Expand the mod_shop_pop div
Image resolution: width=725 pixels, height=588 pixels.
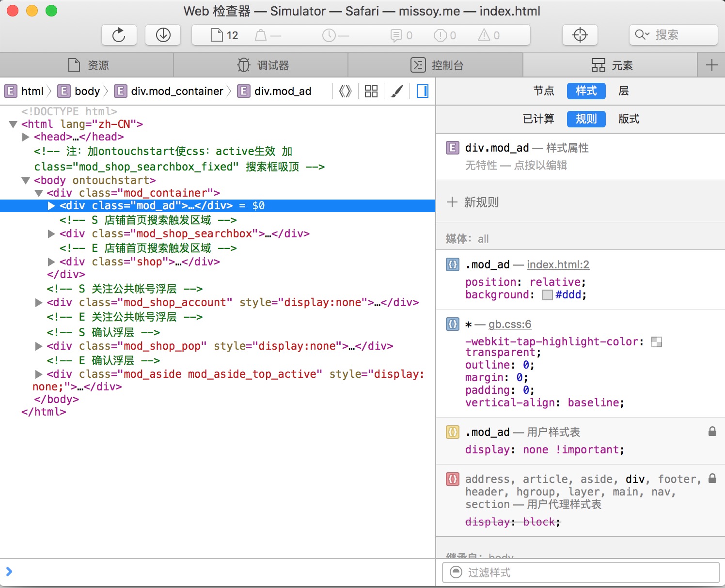(x=39, y=346)
